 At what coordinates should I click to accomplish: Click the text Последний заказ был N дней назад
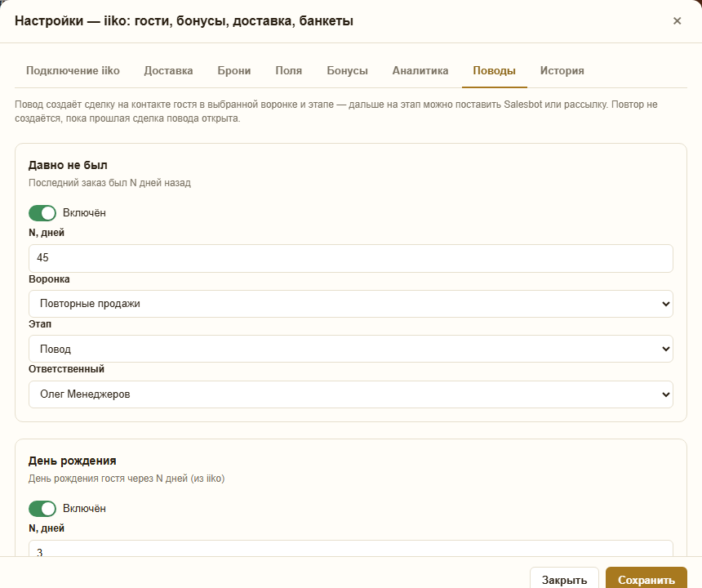(109, 183)
